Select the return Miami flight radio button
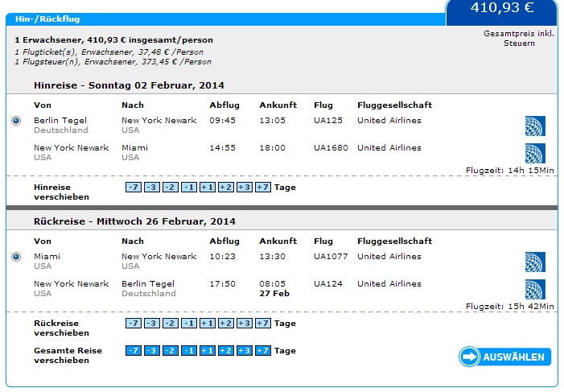The image size is (564, 392). (x=16, y=257)
